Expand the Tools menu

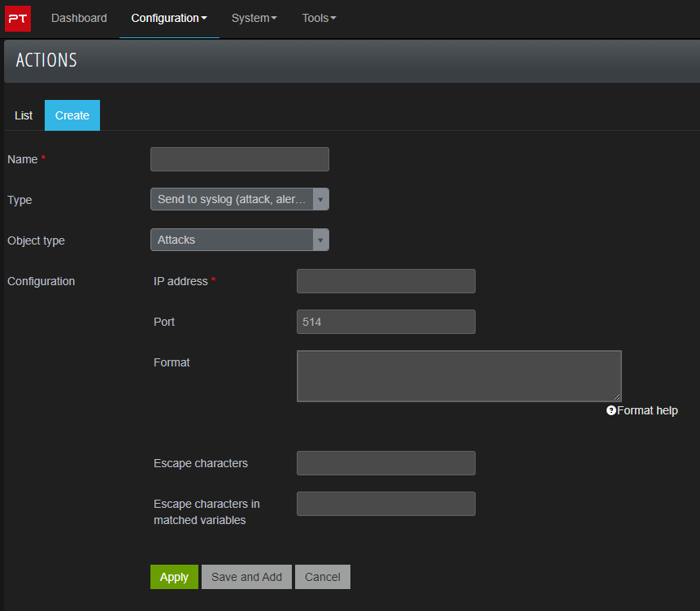[319, 18]
